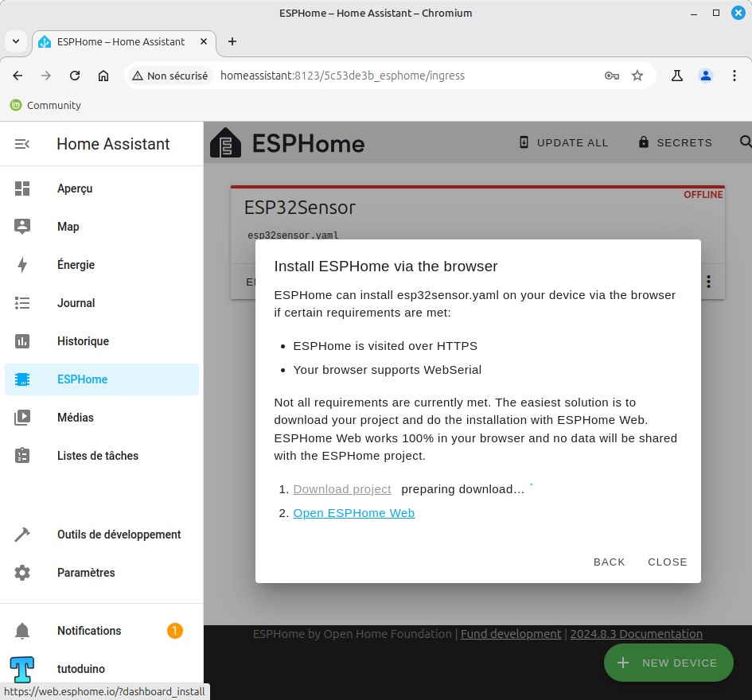Open the Journal list icon

[x=22, y=303]
